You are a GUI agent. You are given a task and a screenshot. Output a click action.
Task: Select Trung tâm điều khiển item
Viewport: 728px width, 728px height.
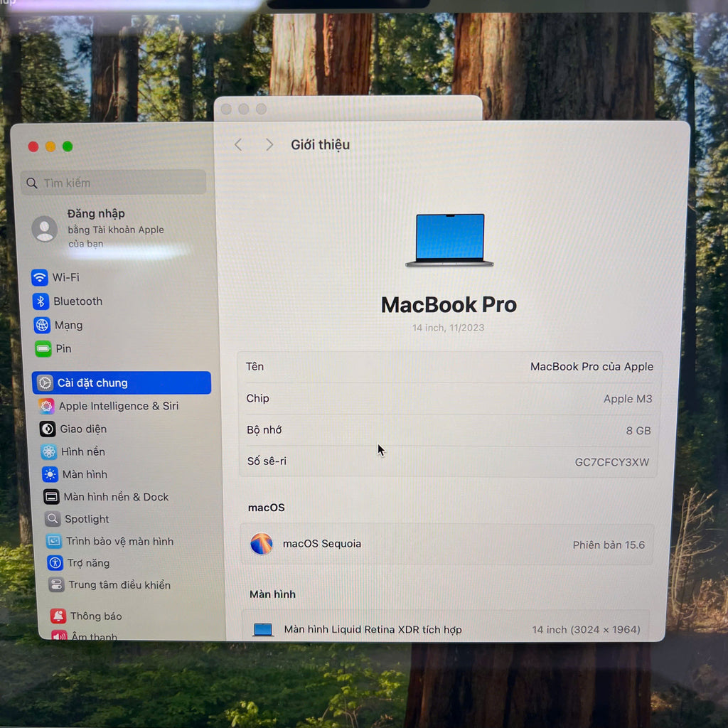click(119, 585)
